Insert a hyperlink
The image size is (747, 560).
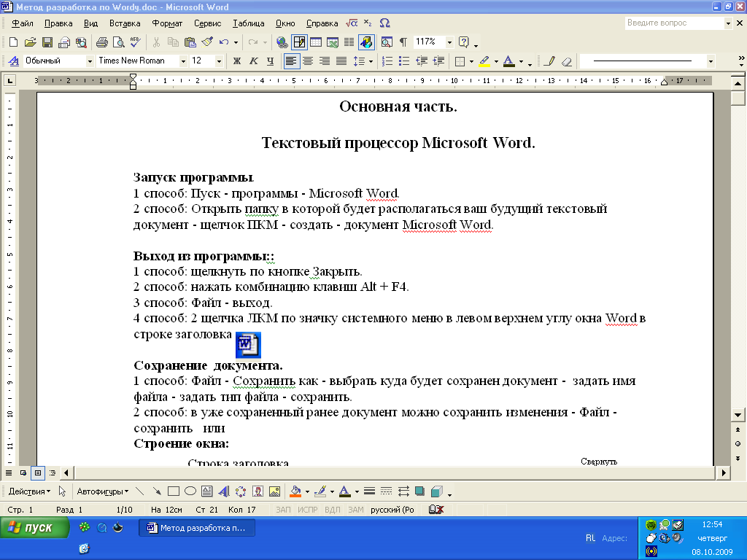[x=282, y=42]
